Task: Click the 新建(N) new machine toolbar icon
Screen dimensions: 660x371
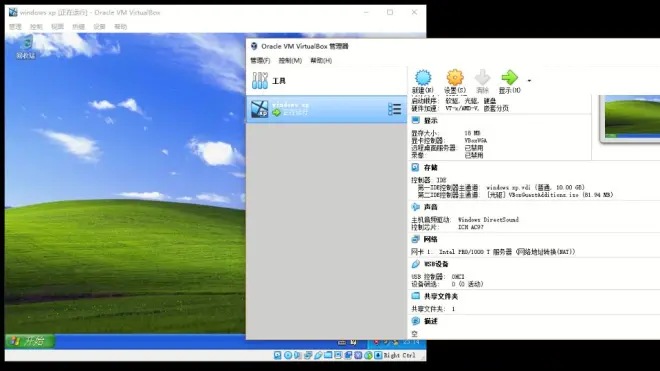Action: [x=423, y=78]
